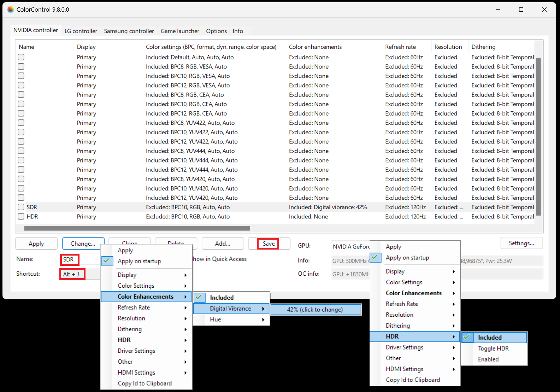Expand Dithering submenu in left menu
560x392 pixels.
point(146,329)
